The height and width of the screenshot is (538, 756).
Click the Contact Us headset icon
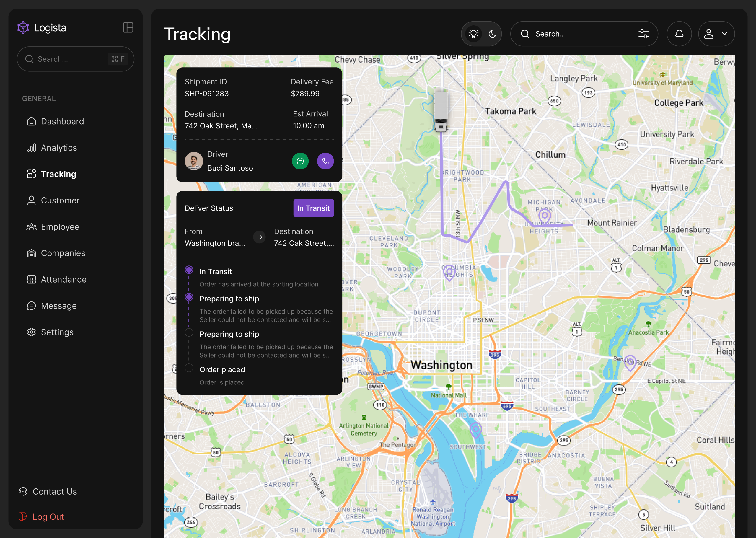click(x=23, y=492)
